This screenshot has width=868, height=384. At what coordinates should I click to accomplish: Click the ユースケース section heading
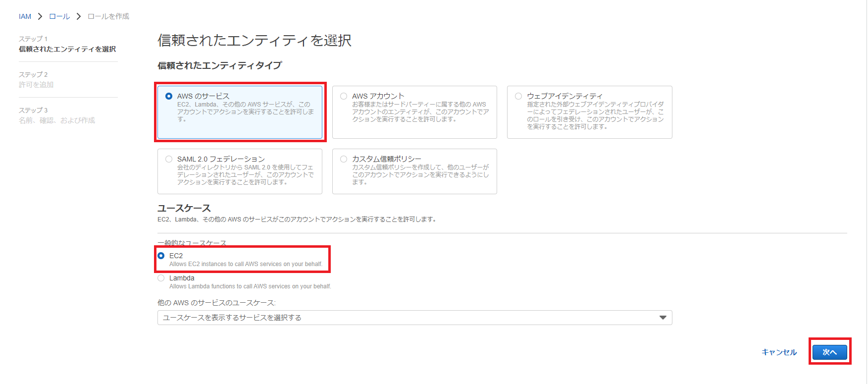[184, 208]
